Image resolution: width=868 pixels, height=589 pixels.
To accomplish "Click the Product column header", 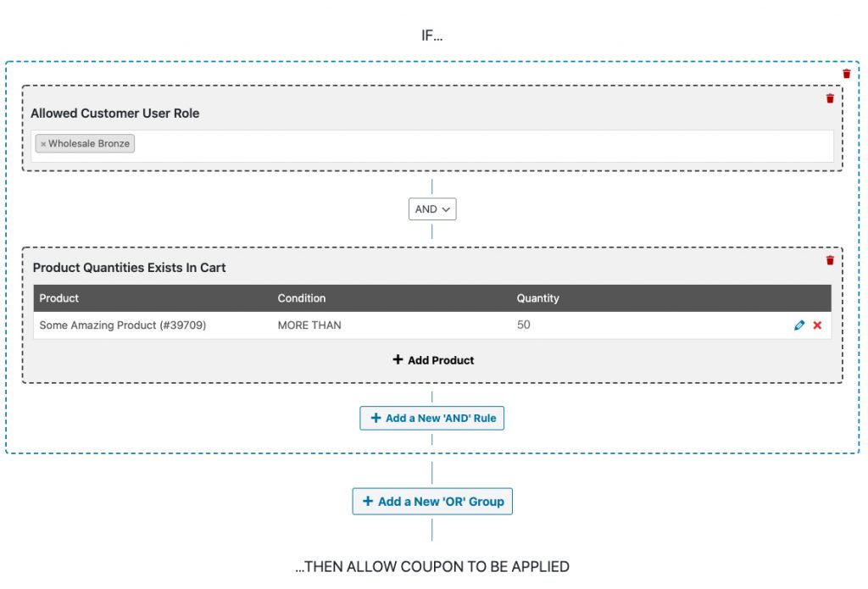I will (58, 297).
